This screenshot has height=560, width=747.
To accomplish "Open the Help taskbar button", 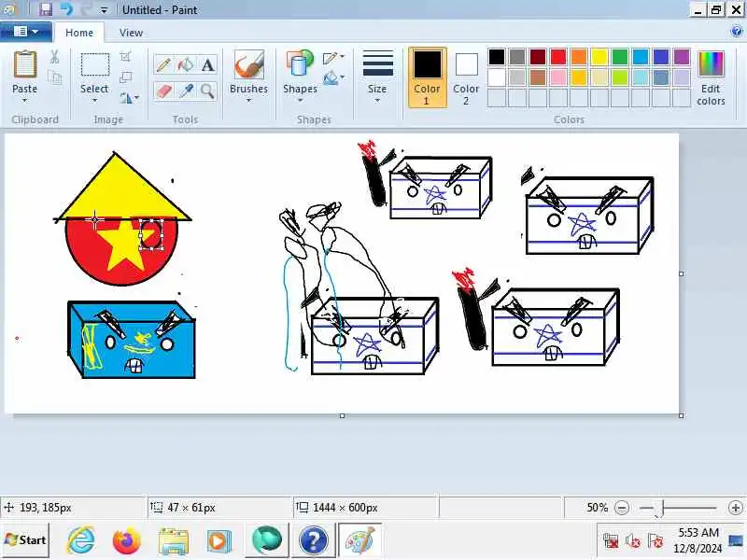I will click(x=313, y=540).
